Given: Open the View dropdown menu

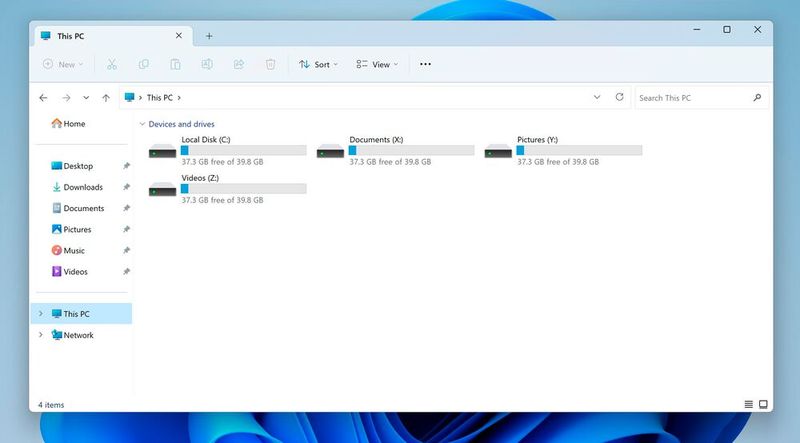Looking at the screenshot, I should [x=377, y=64].
